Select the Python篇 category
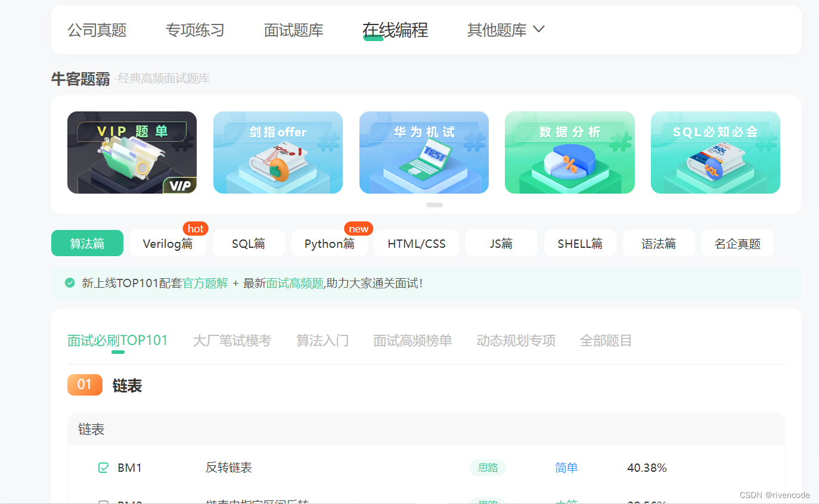Screen dimensions: 819x504 (330, 243)
